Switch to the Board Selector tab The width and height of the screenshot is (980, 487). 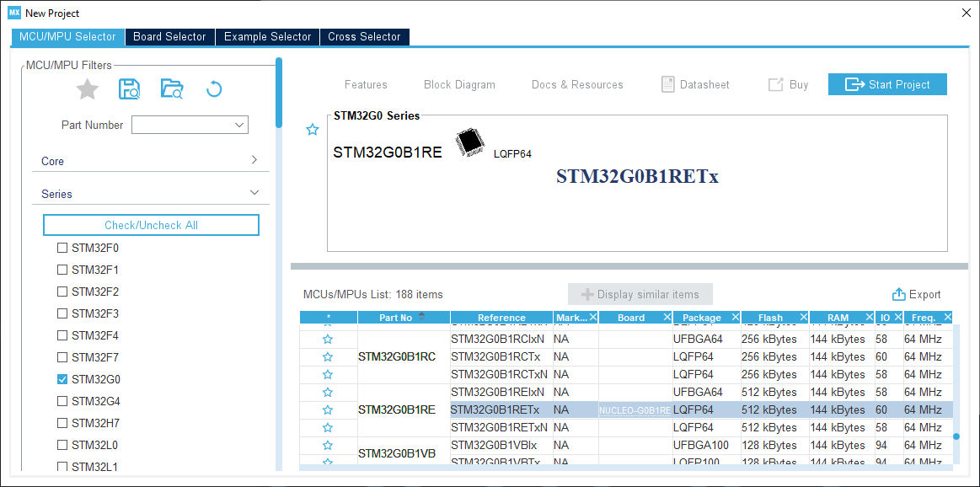[169, 37]
